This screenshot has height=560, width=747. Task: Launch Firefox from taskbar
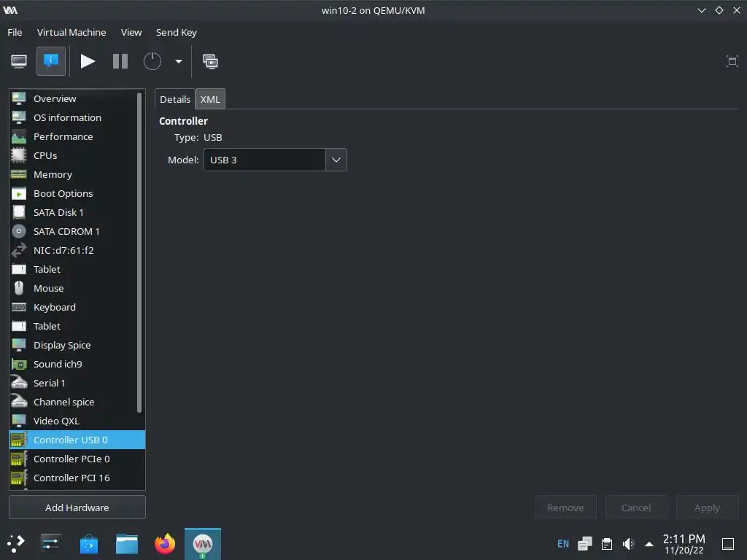pyautogui.click(x=165, y=544)
